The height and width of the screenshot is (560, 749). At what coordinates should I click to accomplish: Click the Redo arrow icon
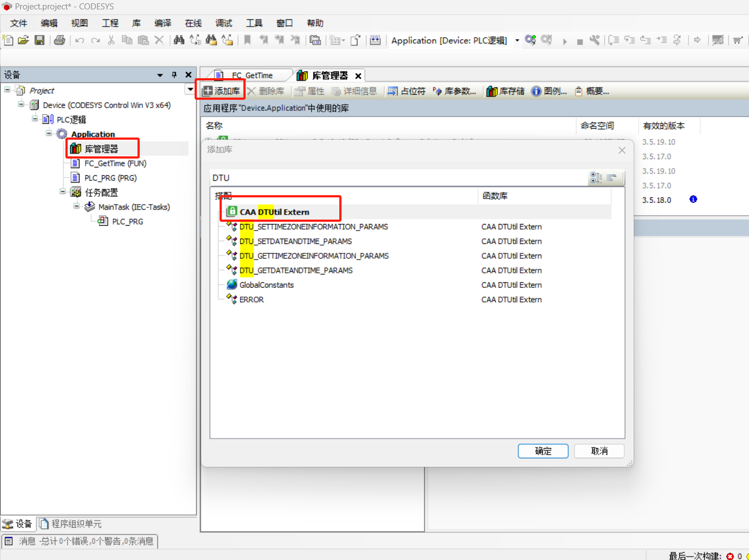click(x=95, y=40)
